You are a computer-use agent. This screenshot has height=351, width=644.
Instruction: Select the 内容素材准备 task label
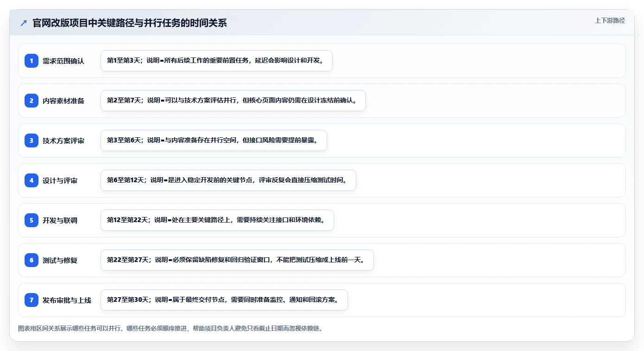pos(63,101)
